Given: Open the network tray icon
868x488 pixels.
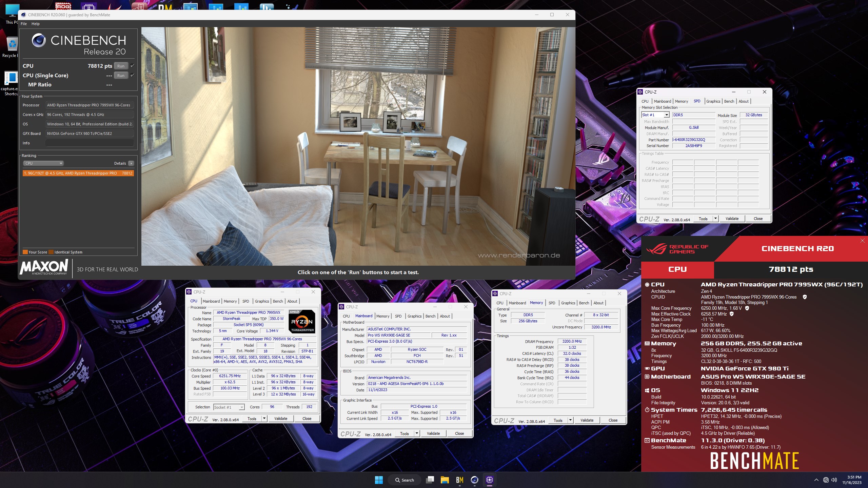Looking at the screenshot, I should 826,480.
